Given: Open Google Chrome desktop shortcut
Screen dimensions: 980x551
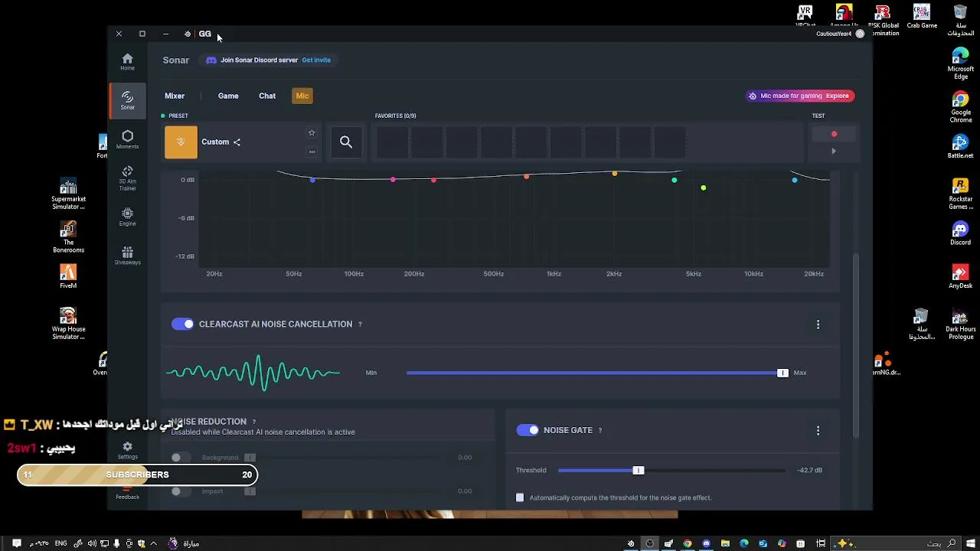Looking at the screenshot, I should (960, 108).
